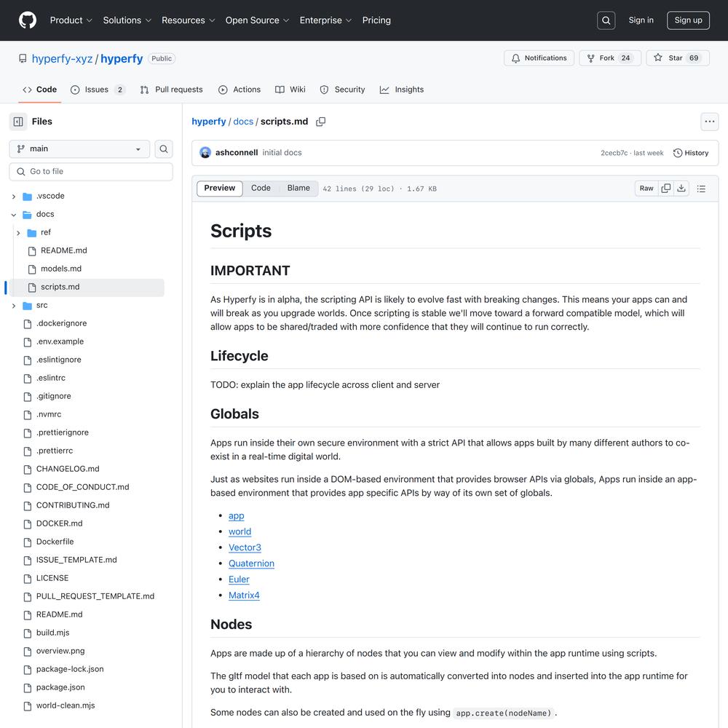Open the three-dot more file actions menu
The width and height of the screenshot is (728, 728).
(x=709, y=122)
